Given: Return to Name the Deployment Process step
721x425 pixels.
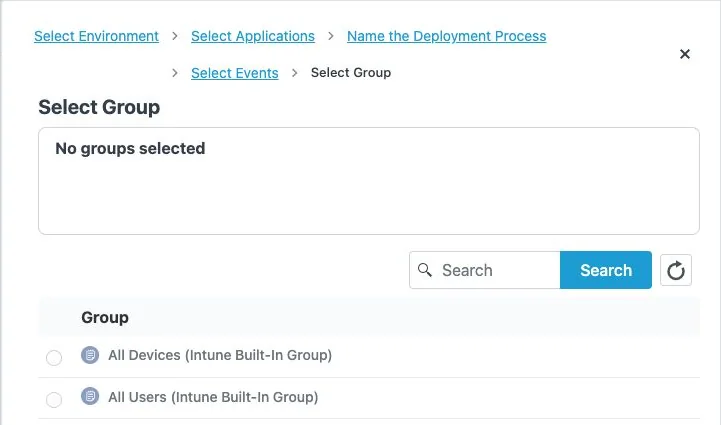Looking at the screenshot, I should [x=446, y=36].
